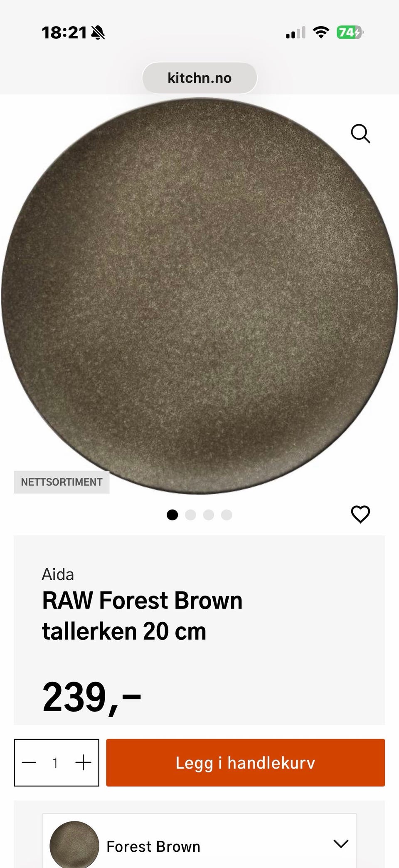The image size is (399, 868).
Task: Select the Forest Brown plate swatch thumbnail
Action: 74,844
